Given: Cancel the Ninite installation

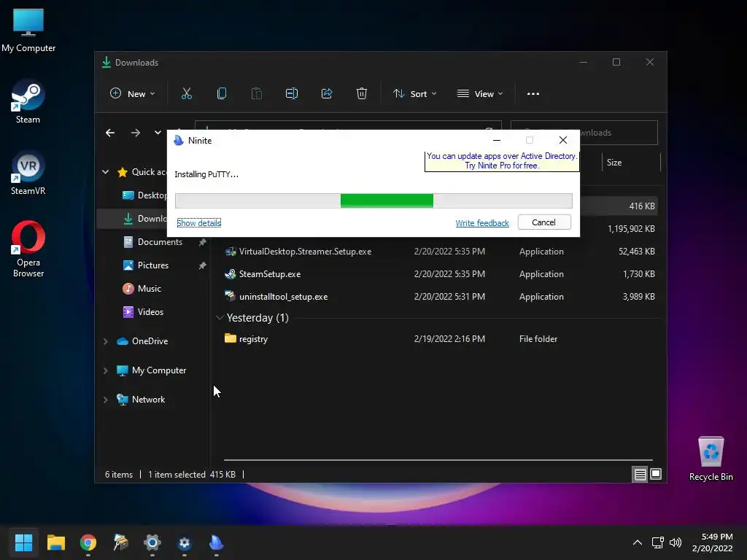Looking at the screenshot, I should [x=544, y=222].
